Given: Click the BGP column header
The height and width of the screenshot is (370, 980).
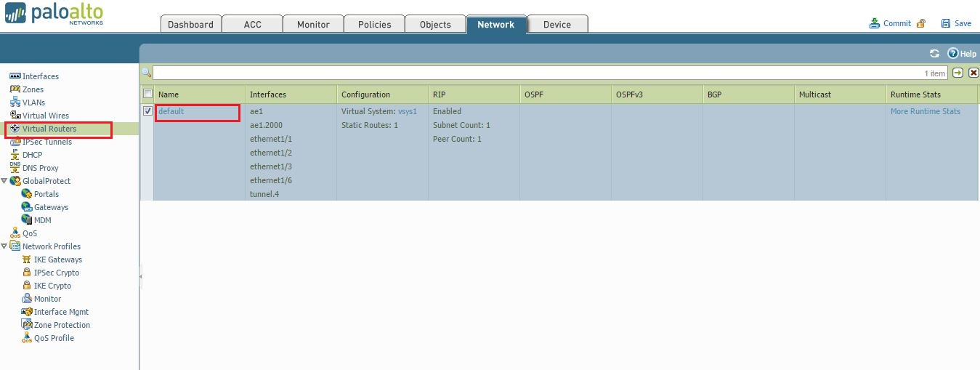Looking at the screenshot, I should [x=748, y=94].
